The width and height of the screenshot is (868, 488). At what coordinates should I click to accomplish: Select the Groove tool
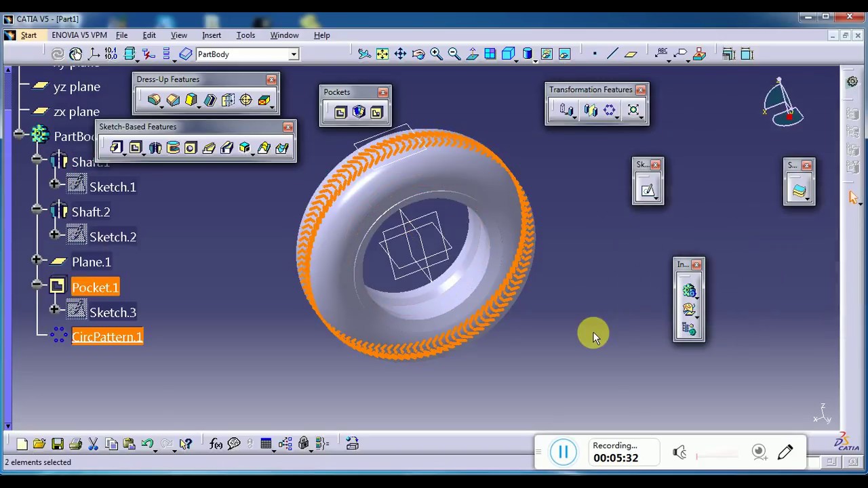coord(173,148)
